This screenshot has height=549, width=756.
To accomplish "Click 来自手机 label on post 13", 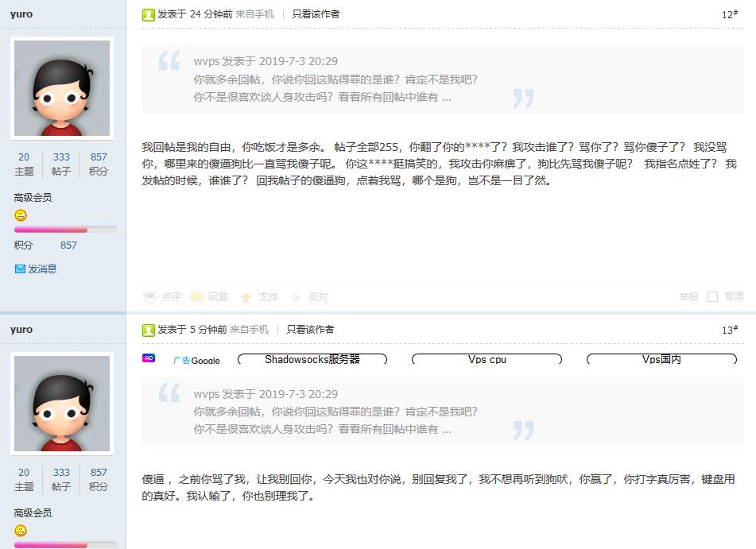I will (250, 330).
